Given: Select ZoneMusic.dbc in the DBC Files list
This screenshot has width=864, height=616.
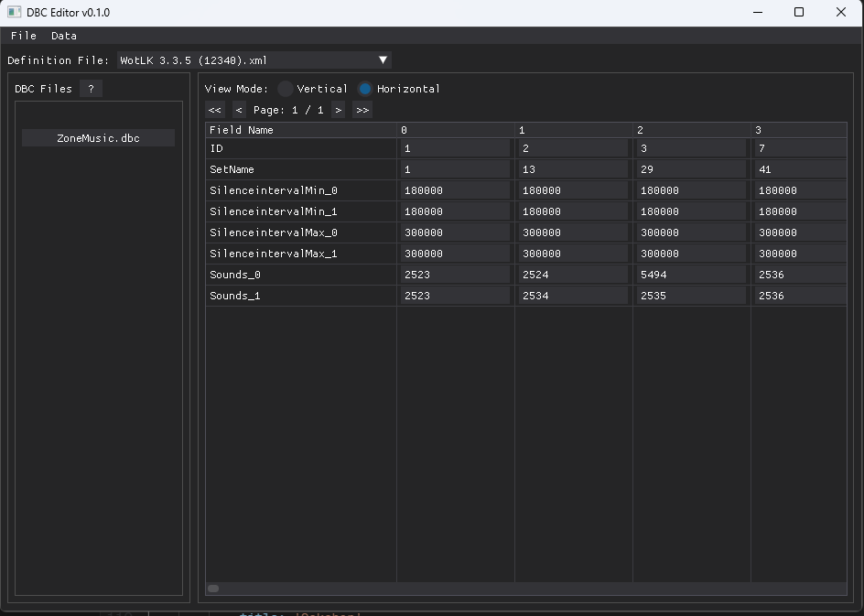Looking at the screenshot, I should click(x=97, y=137).
